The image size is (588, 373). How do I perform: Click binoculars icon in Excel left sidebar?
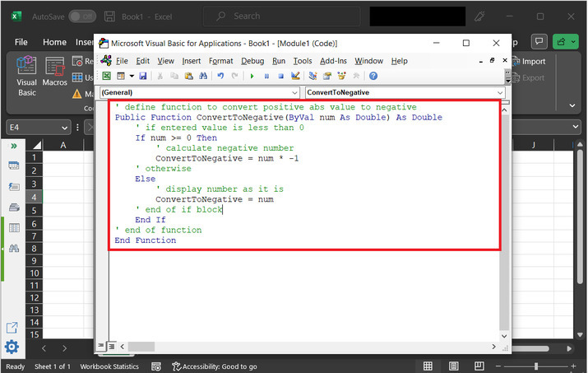point(14,249)
